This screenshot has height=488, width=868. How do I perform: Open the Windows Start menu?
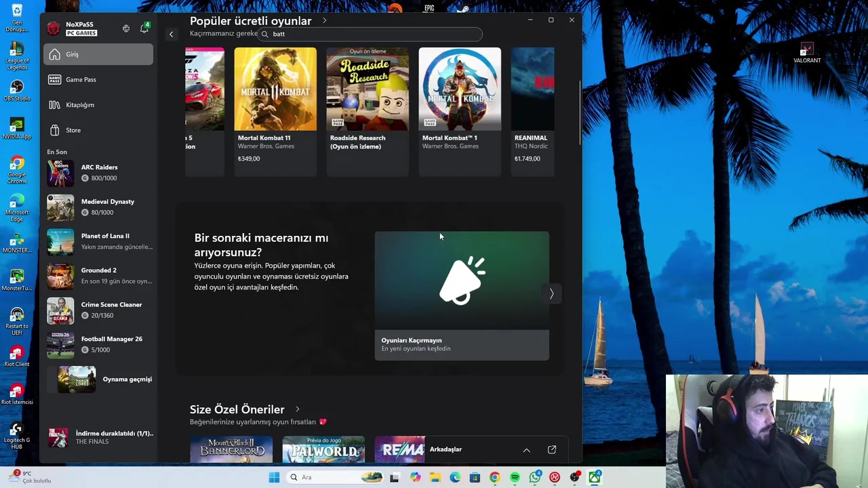(x=274, y=477)
